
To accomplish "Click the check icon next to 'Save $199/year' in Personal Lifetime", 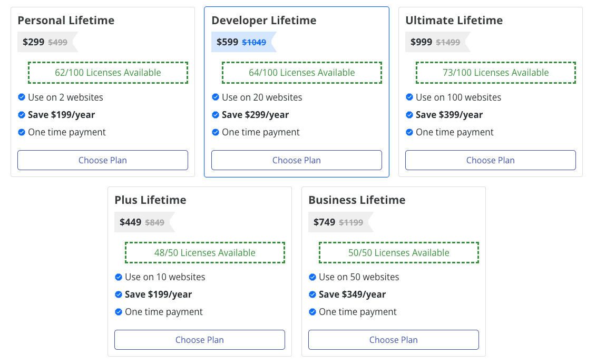I will click(x=22, y=115).
